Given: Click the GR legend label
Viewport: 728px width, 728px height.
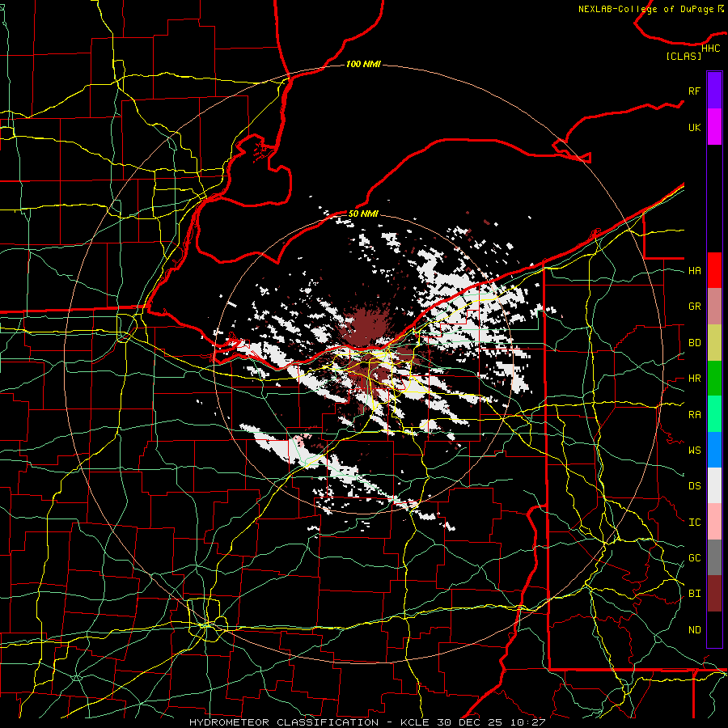Looking at the screenshot, I should pyautogui.click(x=694, y=307).
